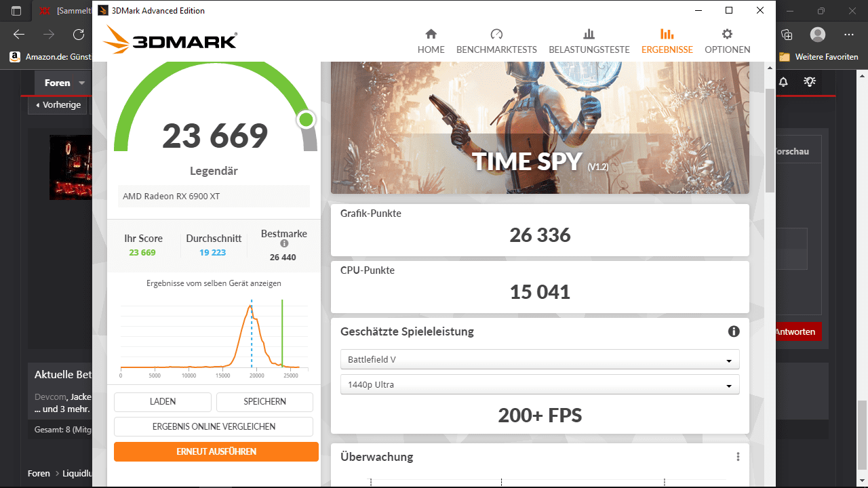Open Weitere Favoriten folder in browser
The width and height of the screenshot is (868, 488).
click(819, 57)
